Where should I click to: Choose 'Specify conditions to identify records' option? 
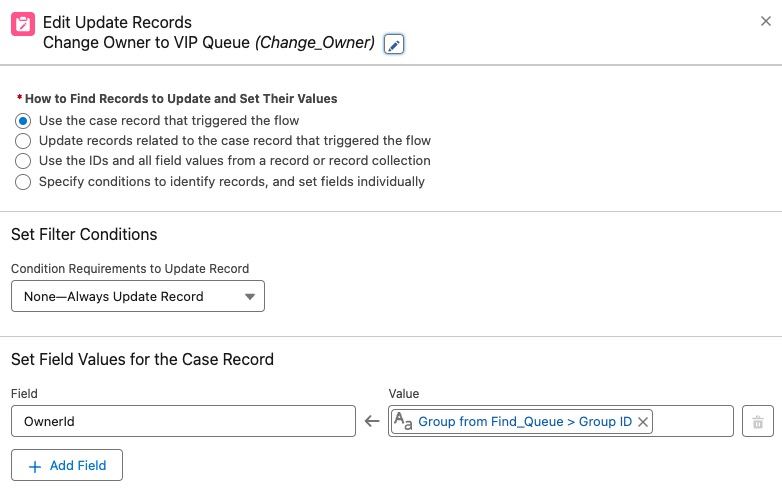click(23, 182)
